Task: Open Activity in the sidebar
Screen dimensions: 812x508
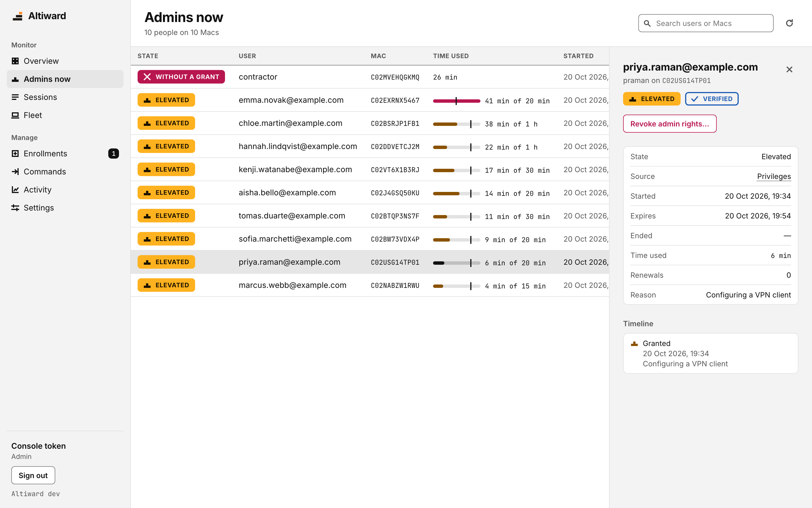Action: pos(65,190)
